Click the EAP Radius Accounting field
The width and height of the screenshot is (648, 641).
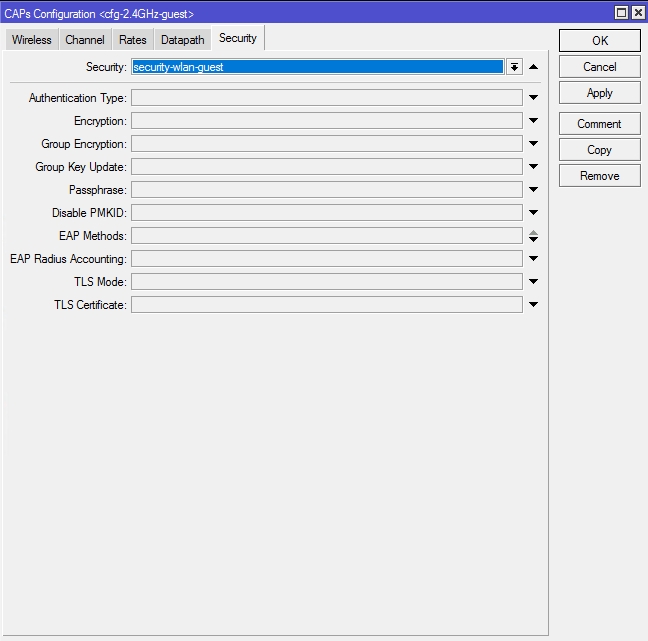327,258
